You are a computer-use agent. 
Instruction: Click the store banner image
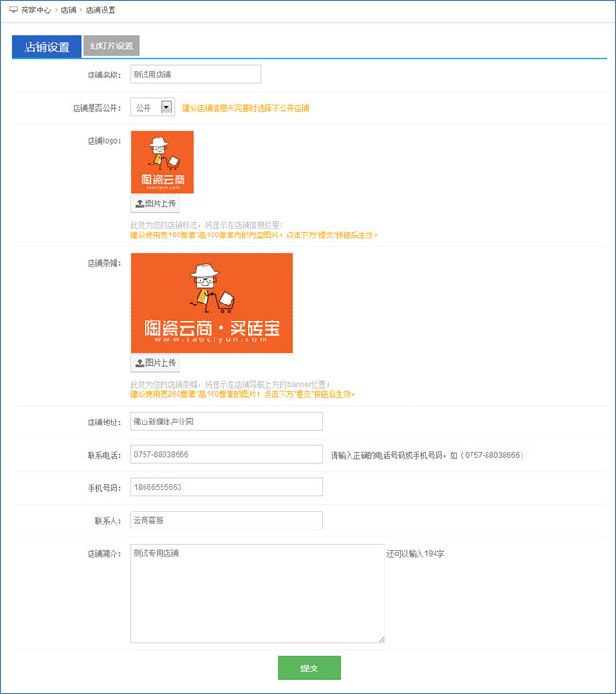212,303
